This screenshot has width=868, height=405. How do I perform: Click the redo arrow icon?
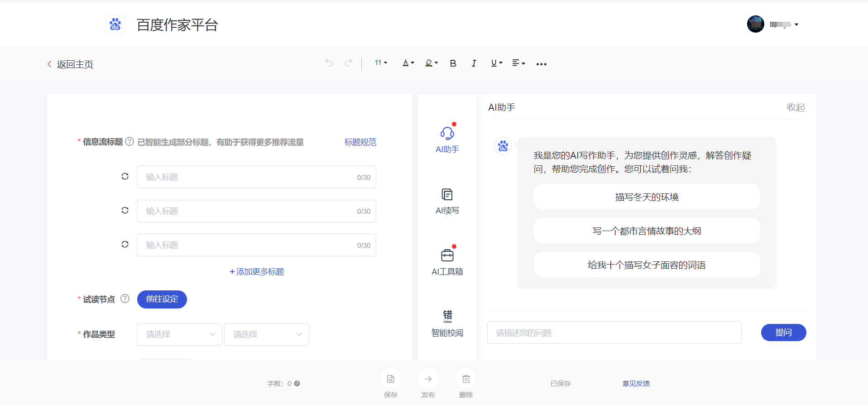point(348,63)
